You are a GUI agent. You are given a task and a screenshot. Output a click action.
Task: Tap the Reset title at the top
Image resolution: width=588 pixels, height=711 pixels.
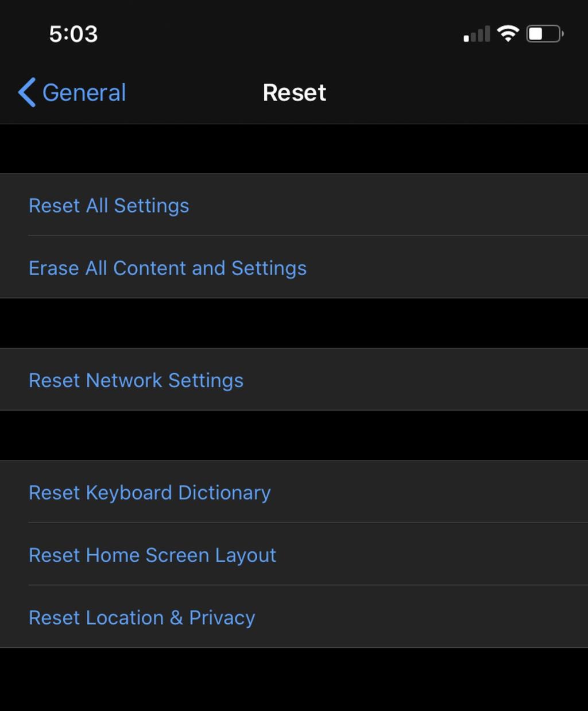tap(294, 92)
